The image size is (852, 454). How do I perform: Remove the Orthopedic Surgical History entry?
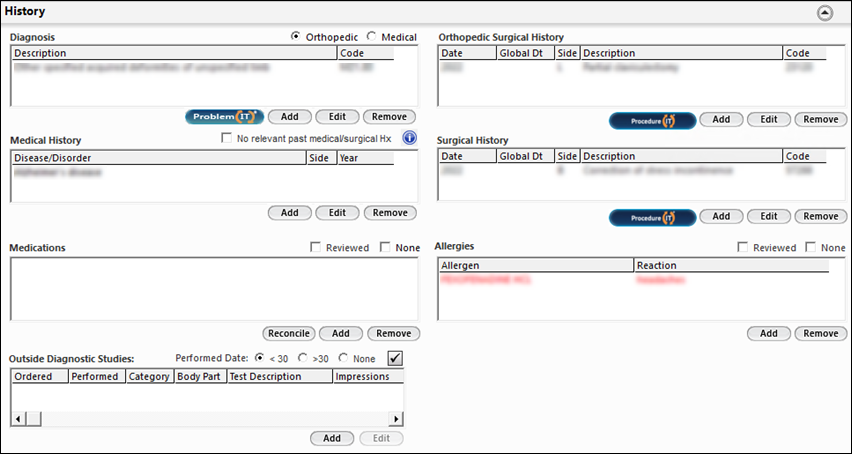(820, 119)
